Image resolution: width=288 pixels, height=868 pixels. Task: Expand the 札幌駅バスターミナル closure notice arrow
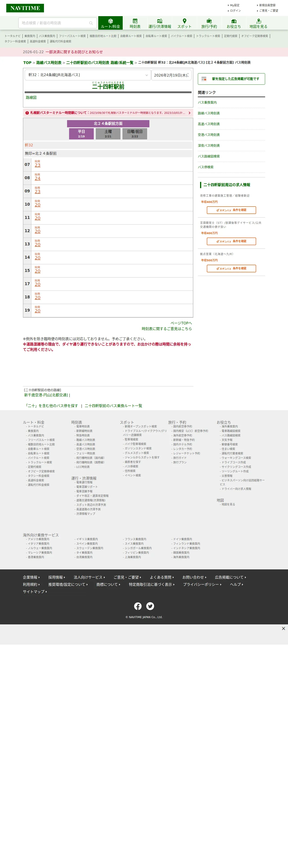coord(189,113)
